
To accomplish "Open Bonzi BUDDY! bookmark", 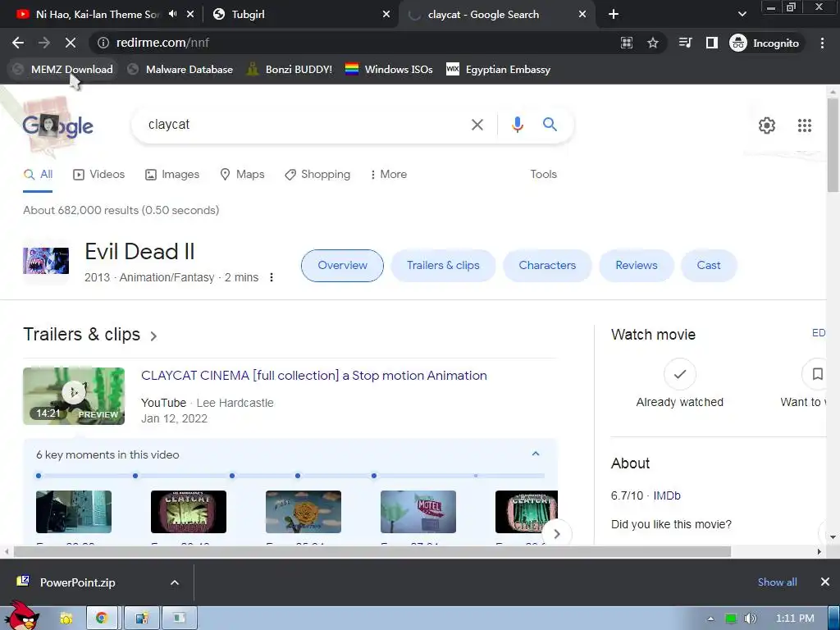I will coord(290,70).
